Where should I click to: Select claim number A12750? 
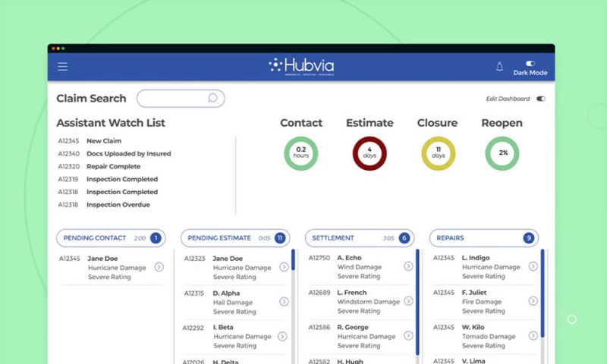[x=319, y=258]
